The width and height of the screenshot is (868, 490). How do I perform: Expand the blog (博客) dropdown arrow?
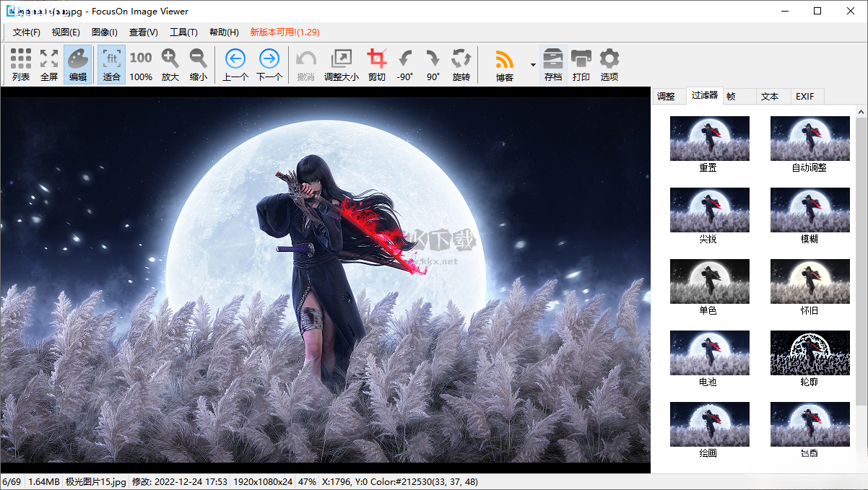[x=533, y=65]
